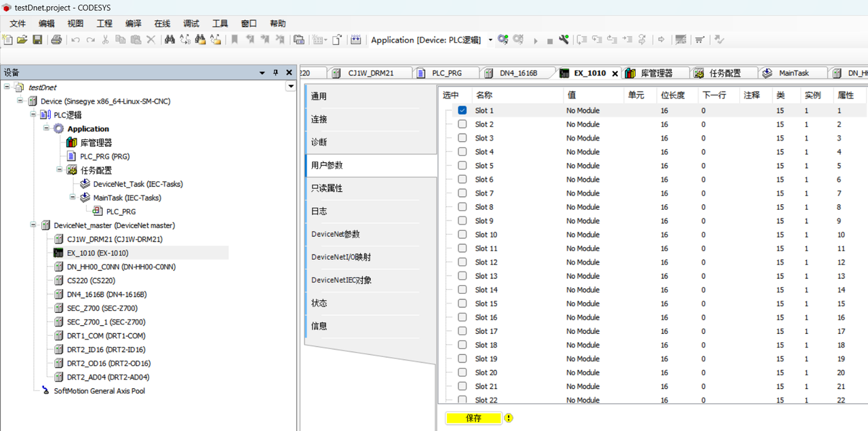868x431 pixels.
Task: Open the Application device dropdown
Action: [490, 40]
